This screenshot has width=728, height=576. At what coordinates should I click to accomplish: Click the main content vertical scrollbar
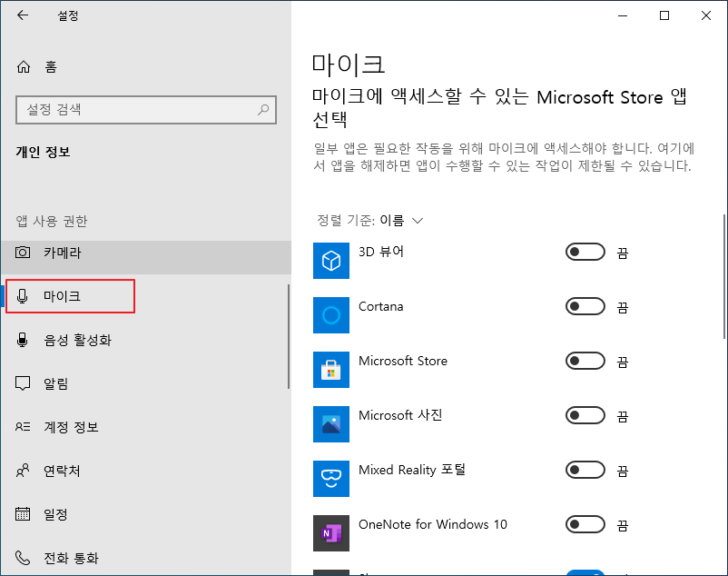(x=724, y=276)
